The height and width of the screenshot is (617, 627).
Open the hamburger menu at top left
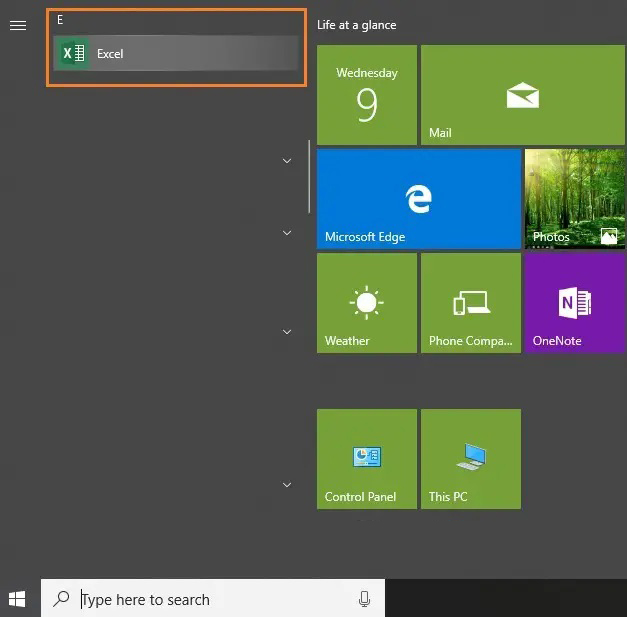[x=18, y=26]
